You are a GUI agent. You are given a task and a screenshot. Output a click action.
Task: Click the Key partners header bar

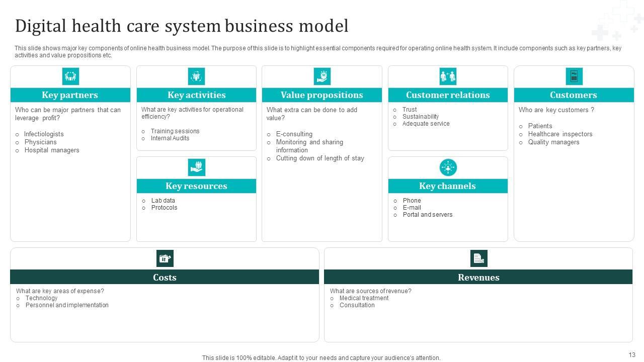(70, 95)
